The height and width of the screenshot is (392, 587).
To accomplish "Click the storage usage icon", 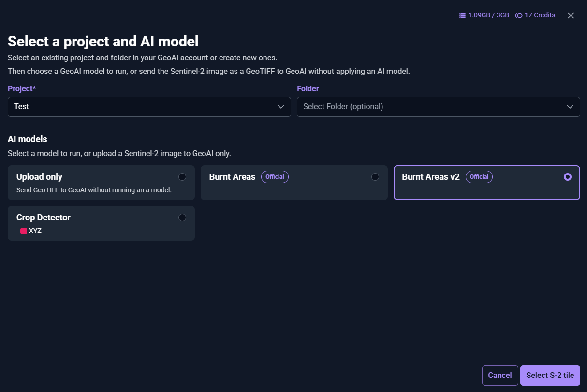I will click(x=462, y=15).
